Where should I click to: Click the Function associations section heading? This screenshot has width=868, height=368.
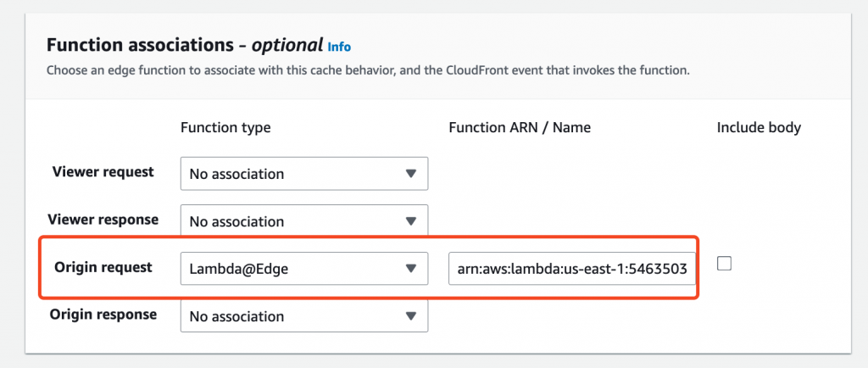tap(185, 45)
